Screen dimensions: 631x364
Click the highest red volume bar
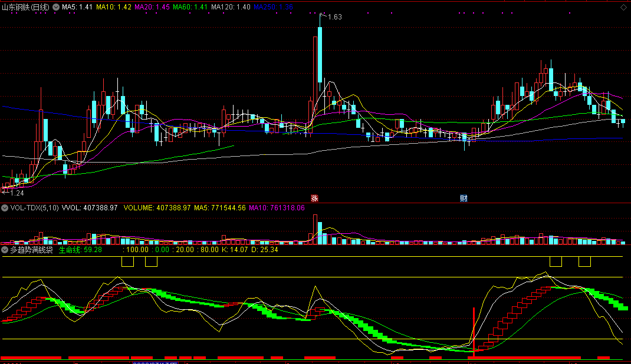pyautogui.click(x=315, y=229)
